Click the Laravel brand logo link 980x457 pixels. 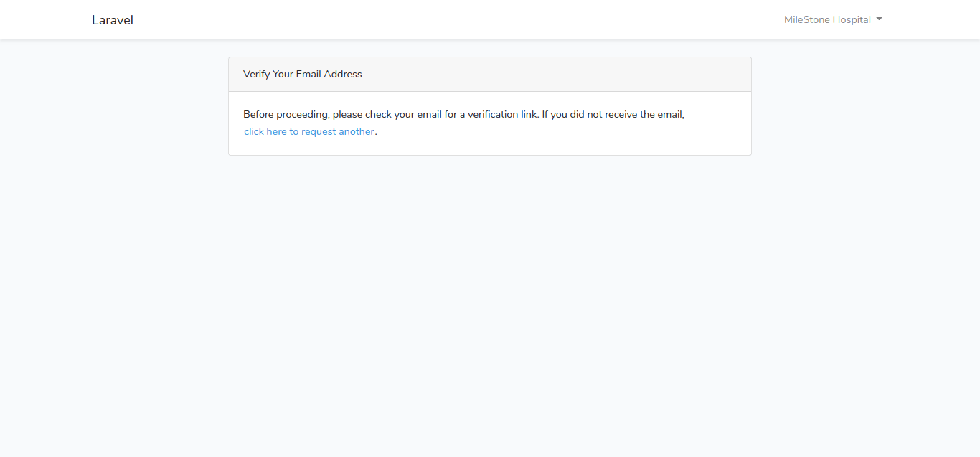pyautogui.click(x=113, y=20)
